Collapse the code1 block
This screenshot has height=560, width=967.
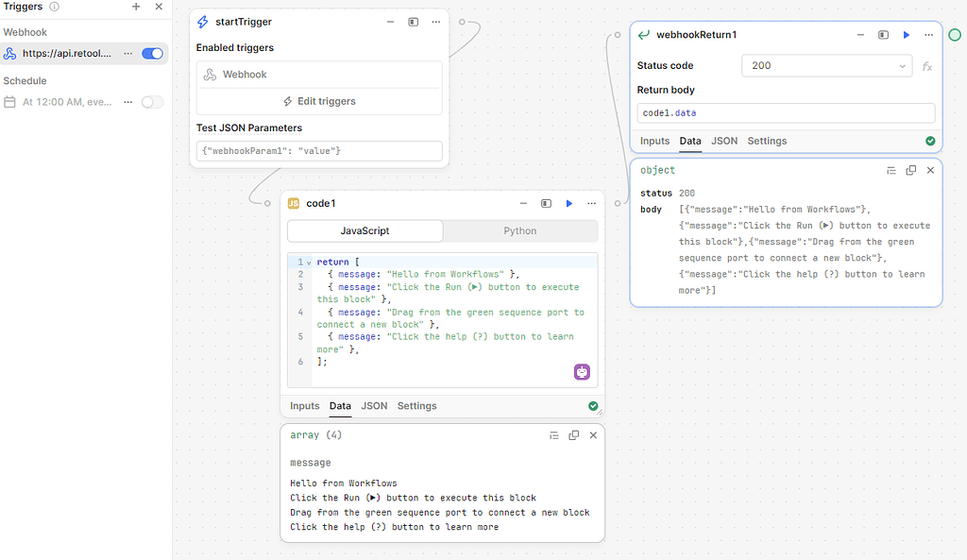pos(523,204)
